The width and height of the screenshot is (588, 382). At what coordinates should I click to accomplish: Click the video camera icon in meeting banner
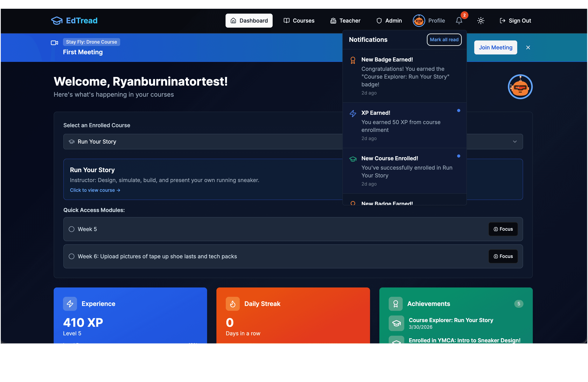tap(54, 43)
